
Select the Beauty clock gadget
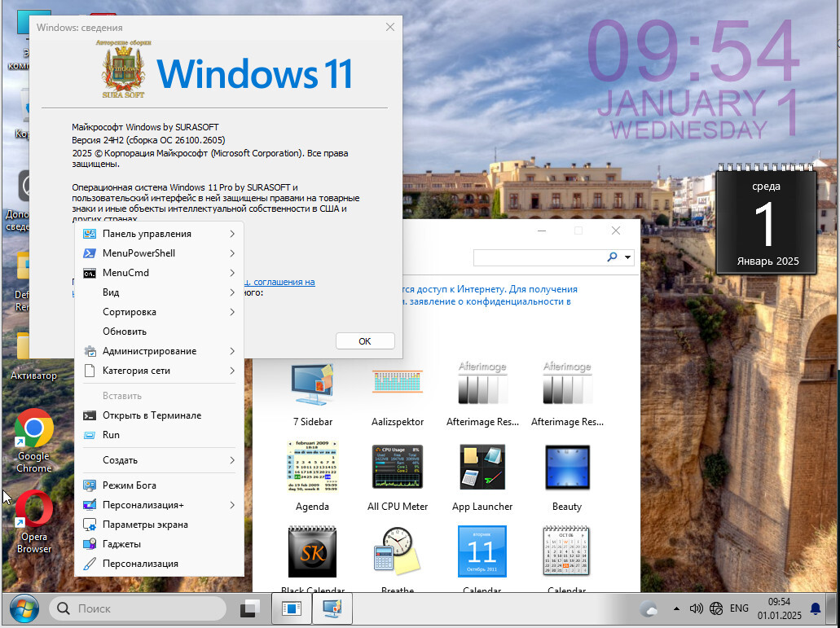coord(567,467)
